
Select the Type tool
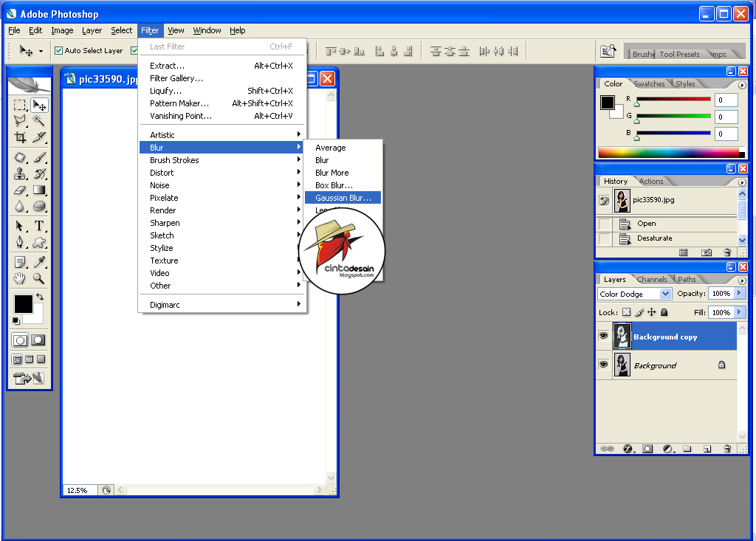[38, 226]
